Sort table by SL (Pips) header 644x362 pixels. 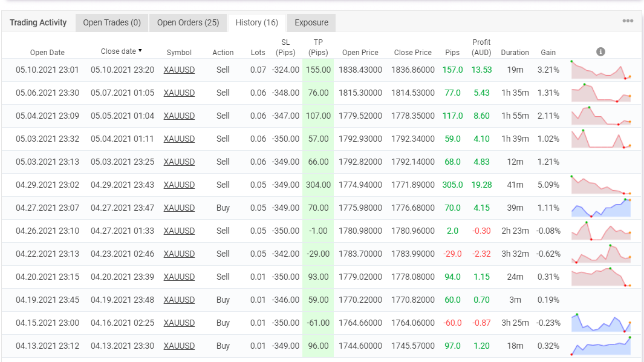pyautogui.click(x=285, y=47)
